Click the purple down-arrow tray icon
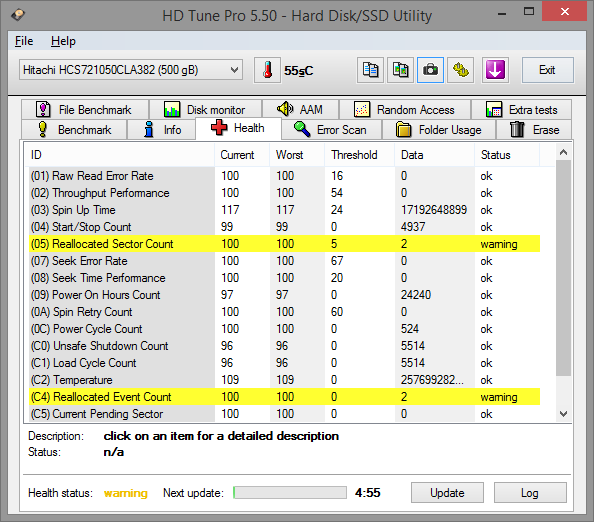The image size is (594, 522). click(x=495, y=70)
